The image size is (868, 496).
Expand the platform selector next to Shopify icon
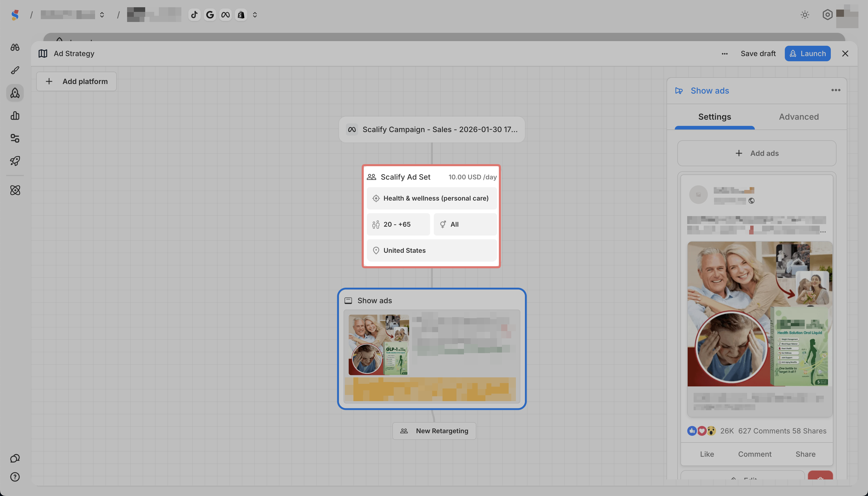pyautogui.click(x=255, y=15)
